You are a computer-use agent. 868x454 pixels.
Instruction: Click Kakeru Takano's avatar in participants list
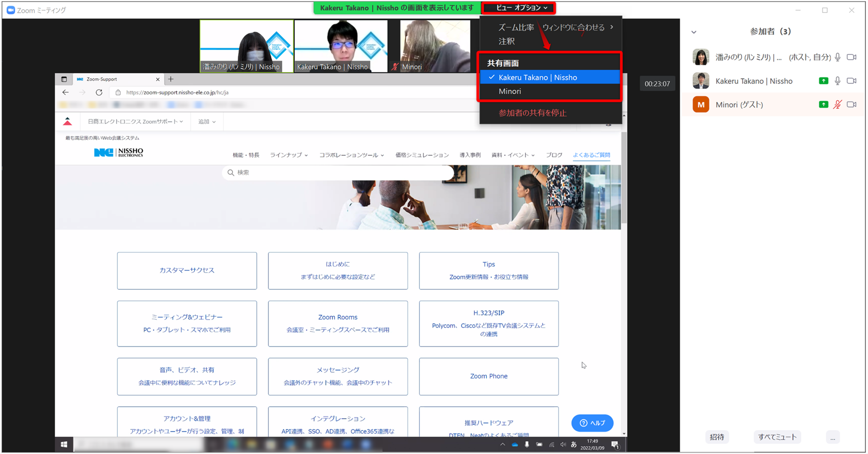(x=701, y=81)
